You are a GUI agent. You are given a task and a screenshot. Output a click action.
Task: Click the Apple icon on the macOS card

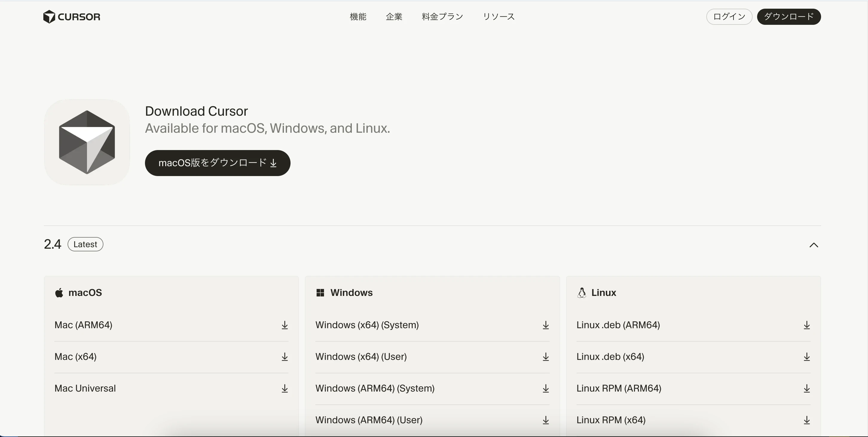coord(59,293)
